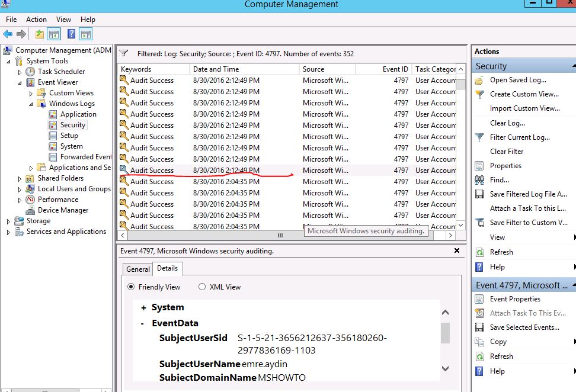
Task: Click the Filter Current Log funnel icon
Action: point(479,137)
